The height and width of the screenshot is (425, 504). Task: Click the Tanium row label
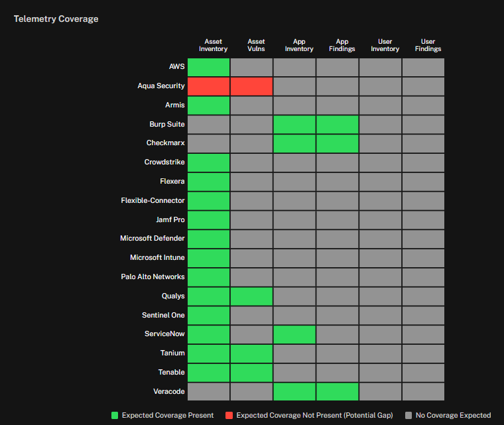click(x=172, y=353)
